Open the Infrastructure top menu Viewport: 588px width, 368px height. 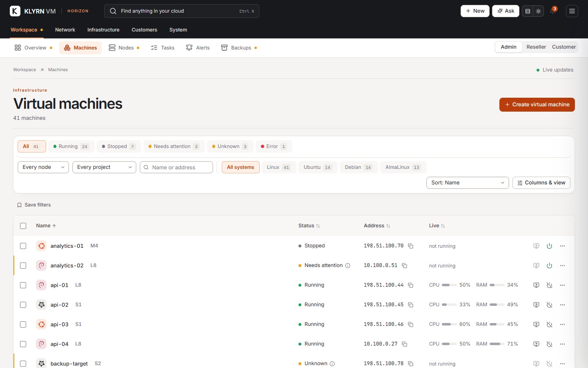103,30
